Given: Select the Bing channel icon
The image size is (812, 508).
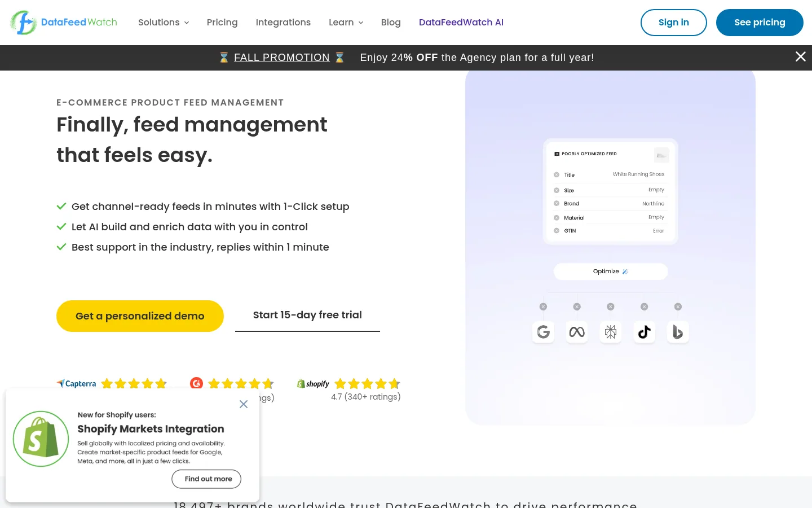Looking at the screenshot, I should (x=678, y=332).
